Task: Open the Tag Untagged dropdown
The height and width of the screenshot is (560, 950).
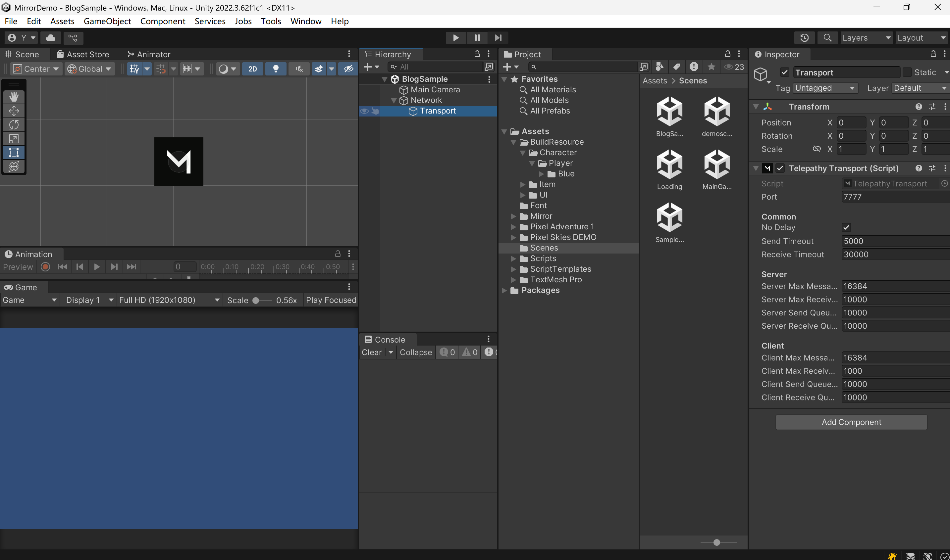Action: (825, 88)
